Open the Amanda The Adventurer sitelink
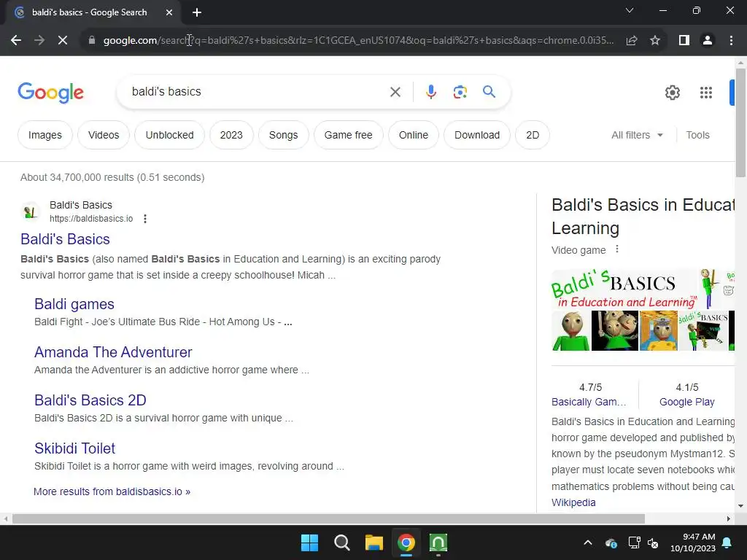Image resolution: width=747 pixels, height=560 pixels. [113, 352]
